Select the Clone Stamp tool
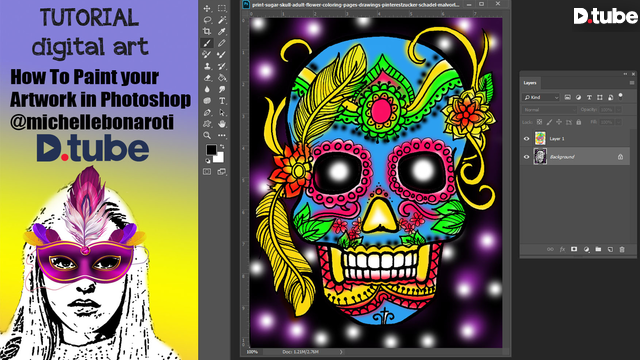The image size is (640, 360). point(207,66)
